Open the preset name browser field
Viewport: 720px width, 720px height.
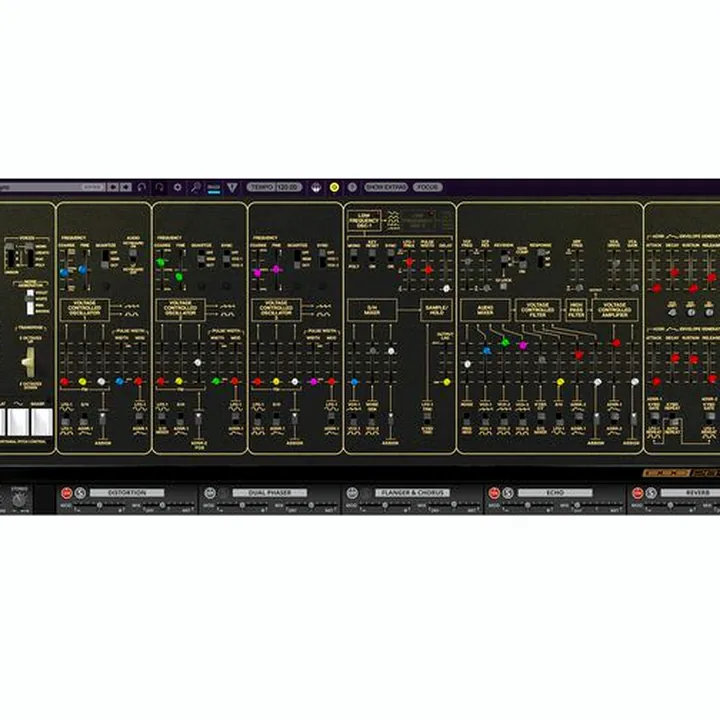coord(51,187)
